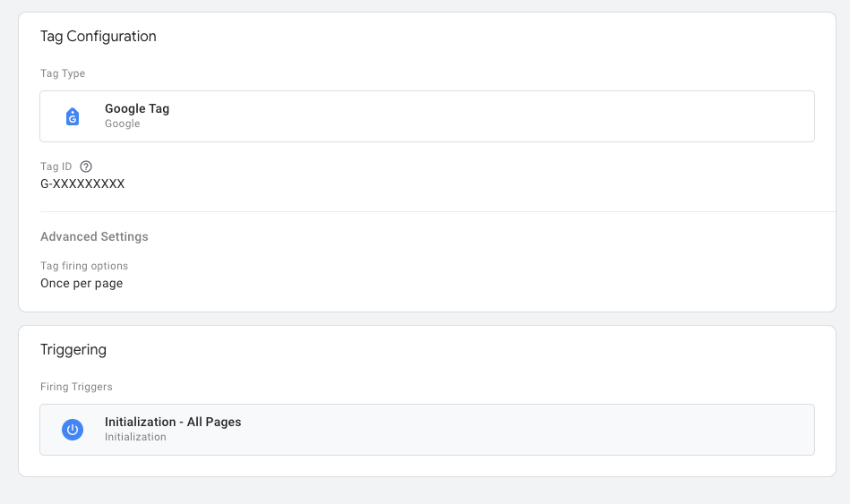Click the Google Tag blue tag icon

coord(73,116)
